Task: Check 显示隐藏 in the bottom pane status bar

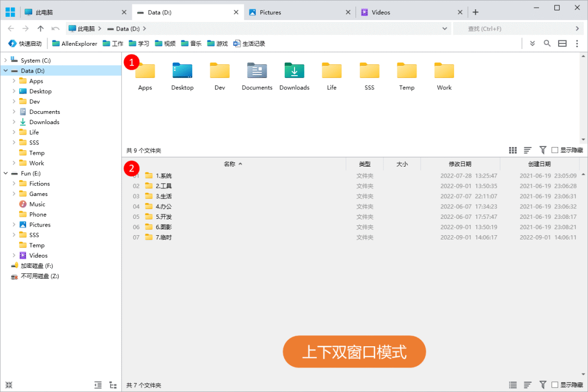Action: 554,384
